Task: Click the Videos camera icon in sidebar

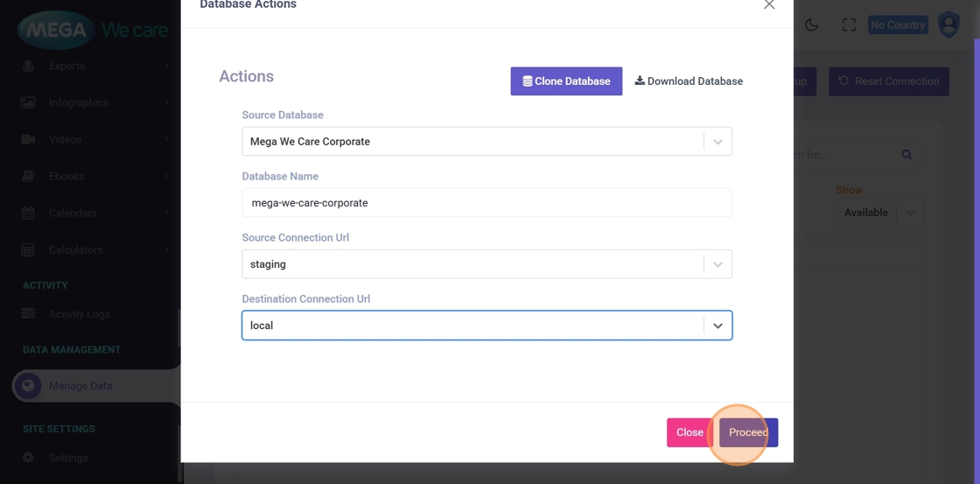Action: [28, 139]
